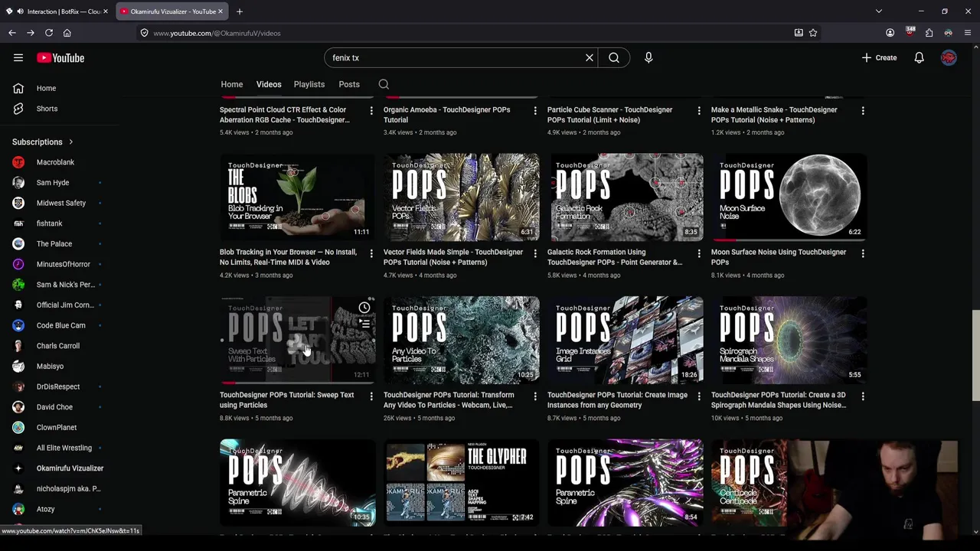Open the Playlists tab
Viewport: 980px width, 551px height.
tap(309, 84)
